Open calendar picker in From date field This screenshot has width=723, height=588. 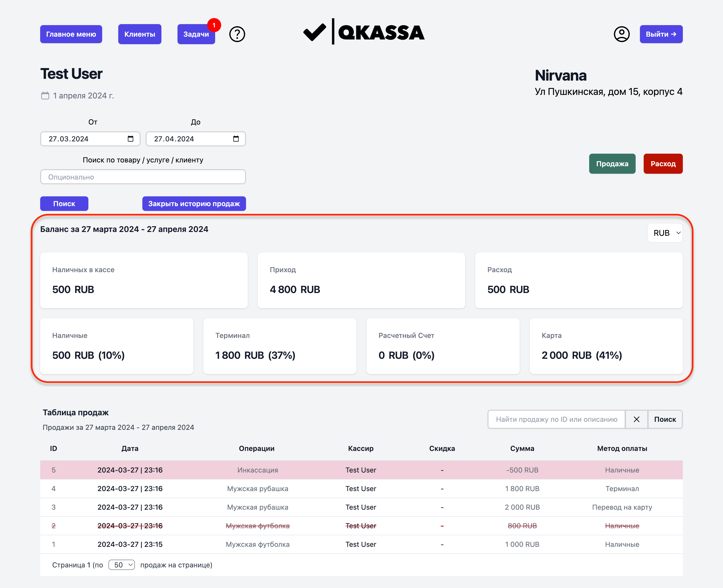[x=130, y=139]
